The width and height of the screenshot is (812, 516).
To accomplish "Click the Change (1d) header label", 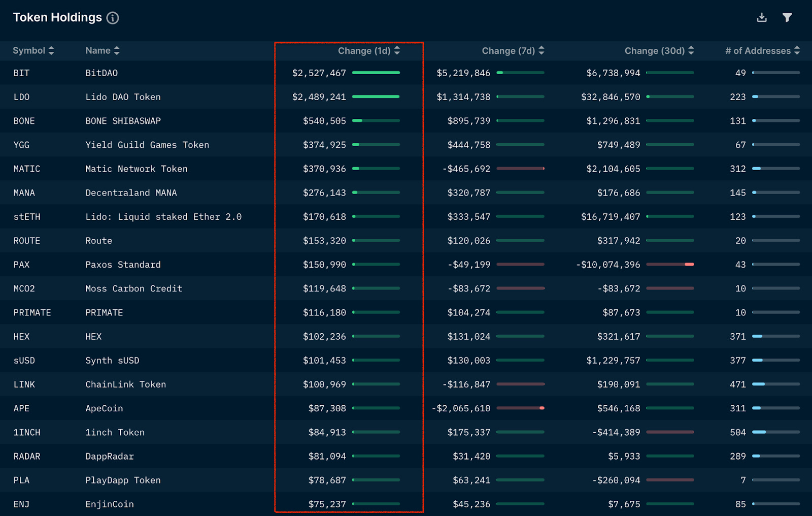I will pyautogui.click(x=364, y=51).
